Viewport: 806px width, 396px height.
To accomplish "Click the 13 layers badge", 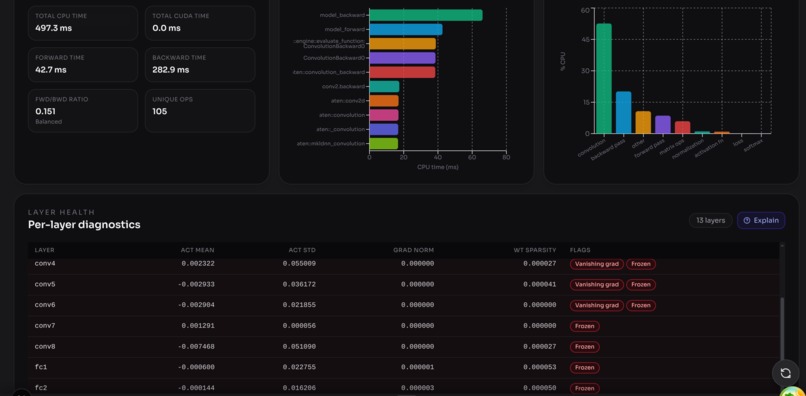I will coord(710,220).
